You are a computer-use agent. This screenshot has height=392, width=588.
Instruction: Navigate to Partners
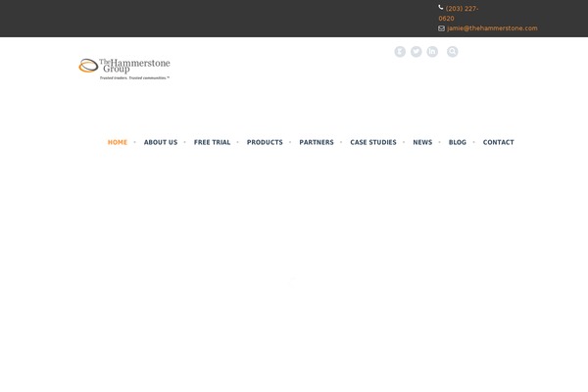click(317, 142)
